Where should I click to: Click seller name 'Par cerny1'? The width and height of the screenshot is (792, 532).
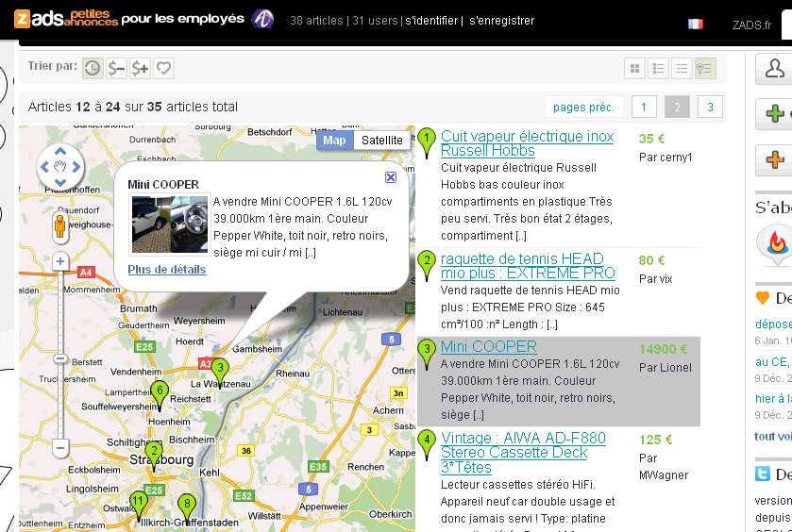tap(666, 158)
